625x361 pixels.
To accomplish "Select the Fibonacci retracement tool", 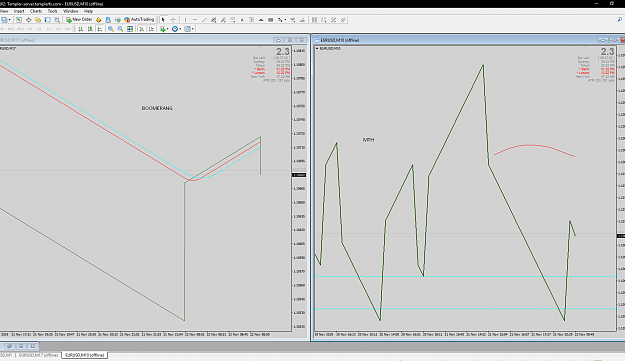I will [233, 20].
